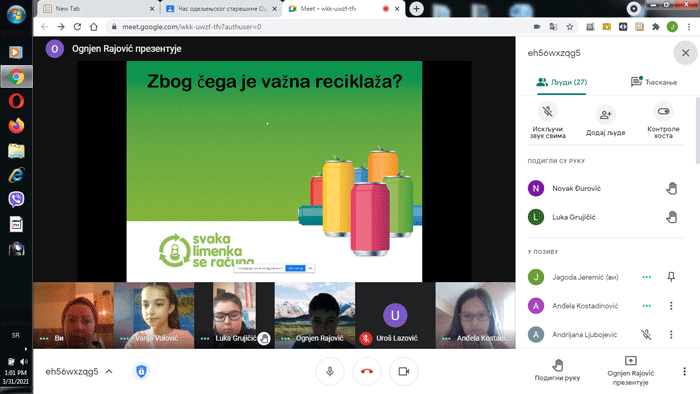700x394 pixels.
Task: Open the Додај људе add people icon
Action: (605, 115)
